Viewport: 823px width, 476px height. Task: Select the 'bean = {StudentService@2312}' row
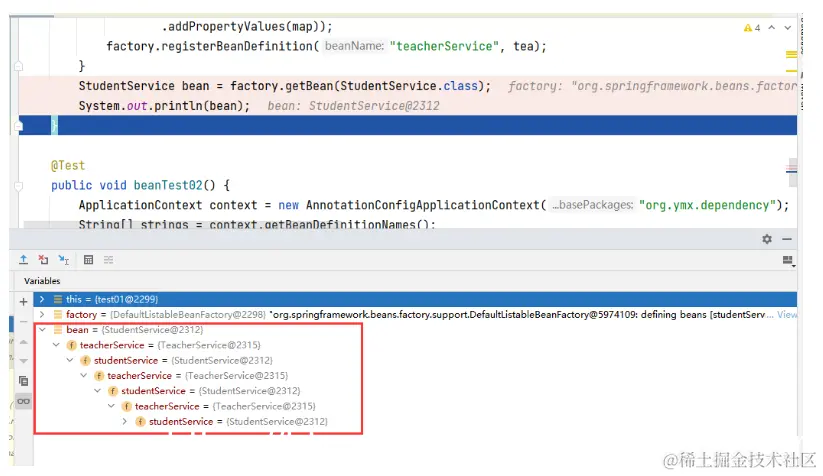(415, 330)
